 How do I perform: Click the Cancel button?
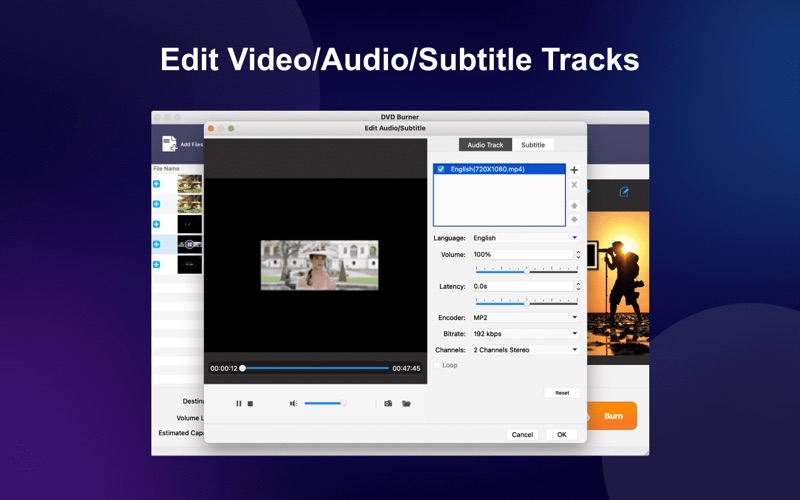522,435
